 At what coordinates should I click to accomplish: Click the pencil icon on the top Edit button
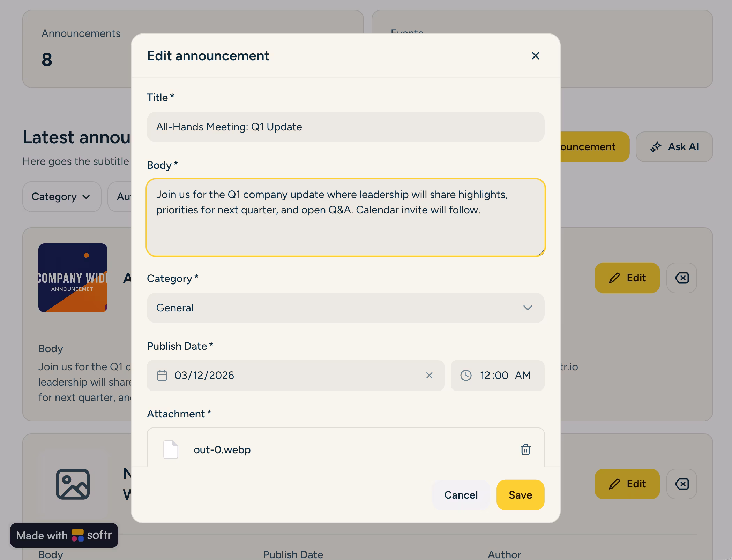(x=614, y=278)
